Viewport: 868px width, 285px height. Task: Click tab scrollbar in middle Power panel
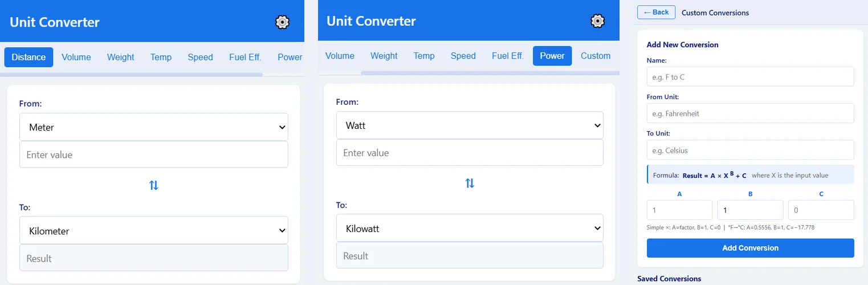490,73
